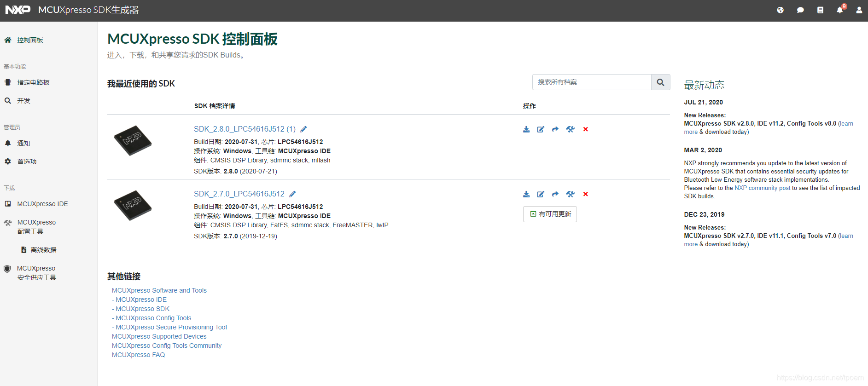Rename SDK_2.8.0_LPC54616J512 via pencil icon
Viewport: 868px width, 386px height.
pyautogui.click(x=303, y=129)
